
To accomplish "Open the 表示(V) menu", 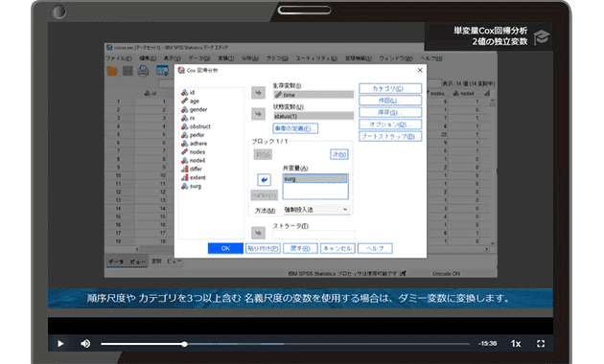I will tap(172, 58).
